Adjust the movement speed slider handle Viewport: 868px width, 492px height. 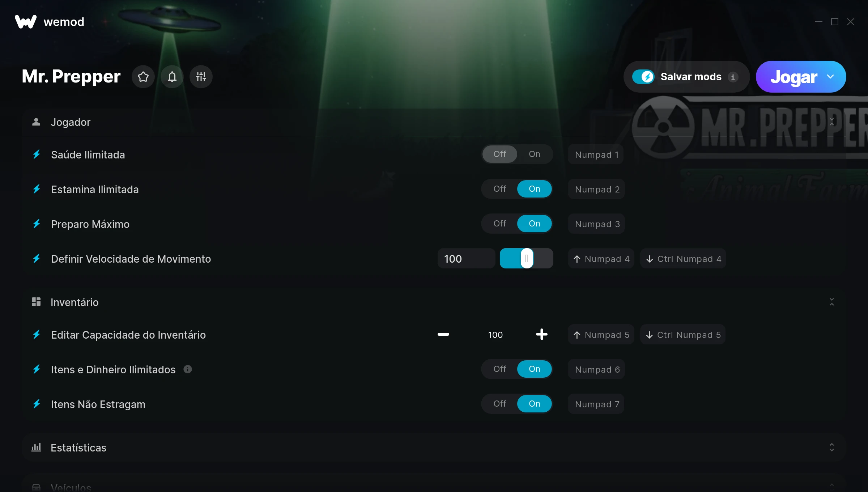[527, 258]
